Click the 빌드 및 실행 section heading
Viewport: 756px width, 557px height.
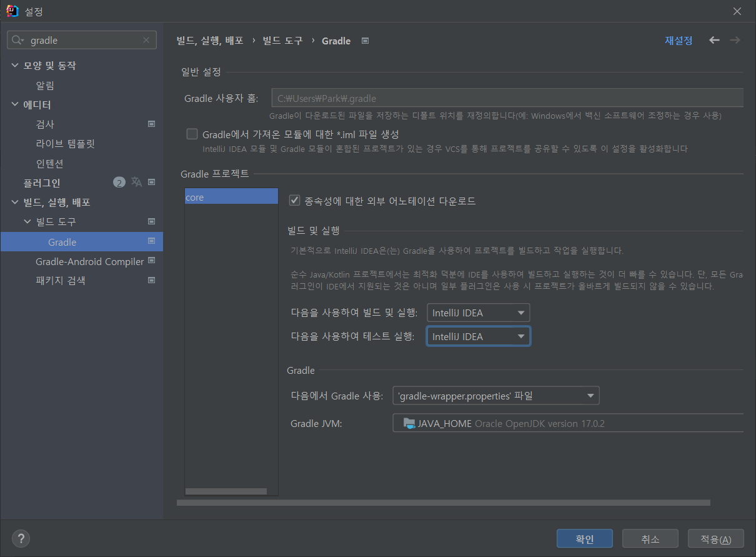tap(313, 230)
